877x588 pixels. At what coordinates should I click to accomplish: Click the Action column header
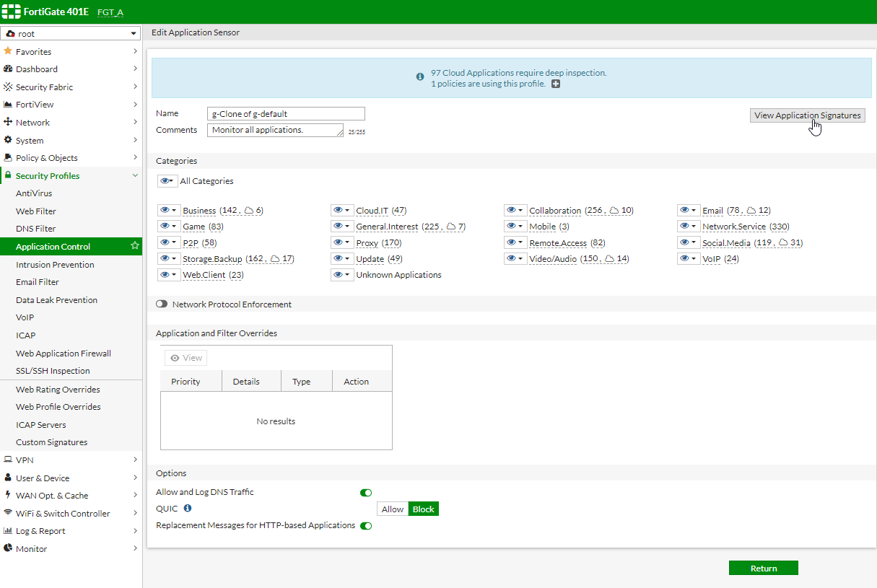pos(362,382)
